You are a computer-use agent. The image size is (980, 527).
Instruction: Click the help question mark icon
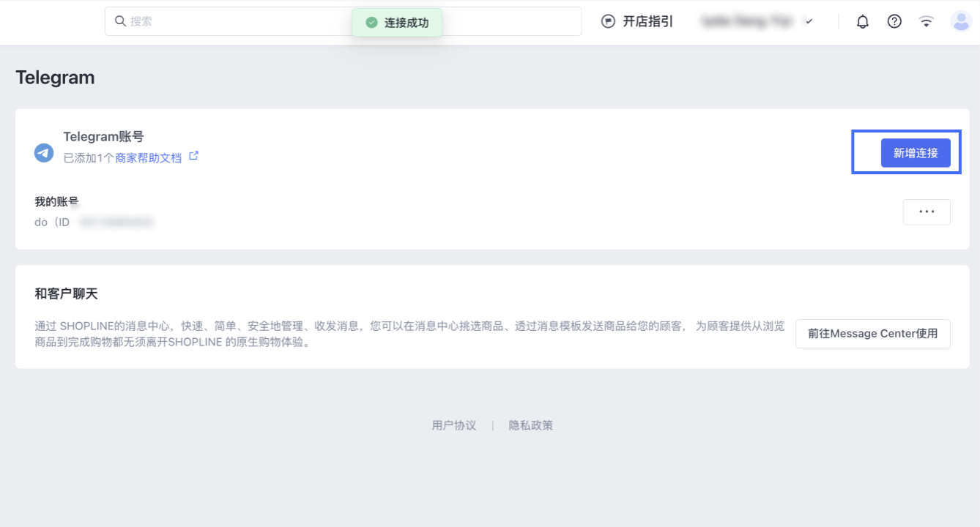click(894, 21)
